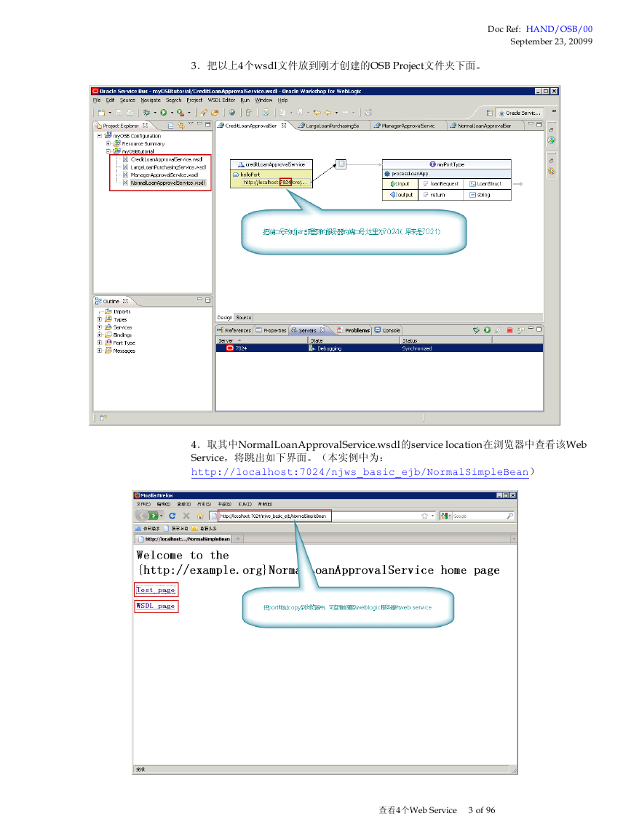Viewport: 631px width, 840px height.
Task: Click the myPortType interface icon
Action: tap(432, 164)
